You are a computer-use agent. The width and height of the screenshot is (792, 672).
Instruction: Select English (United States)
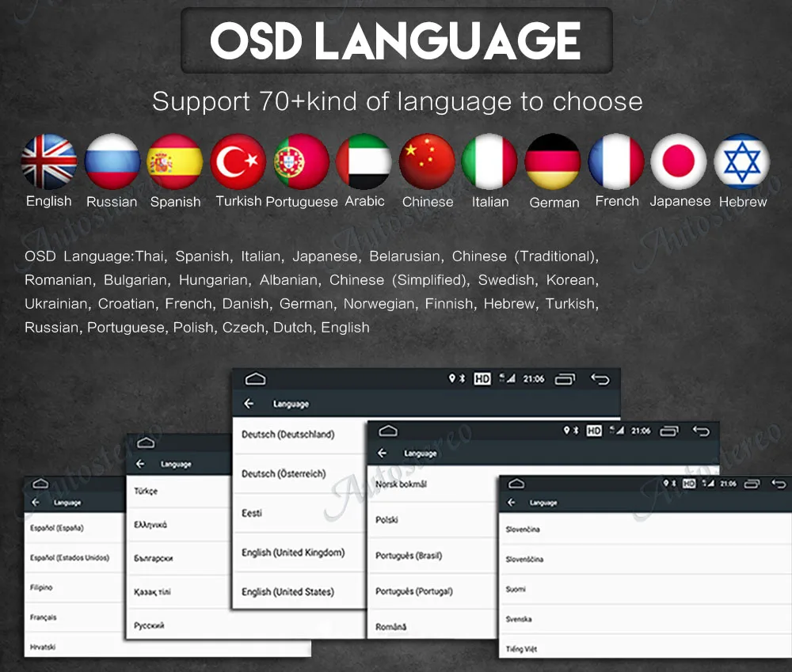299,591
